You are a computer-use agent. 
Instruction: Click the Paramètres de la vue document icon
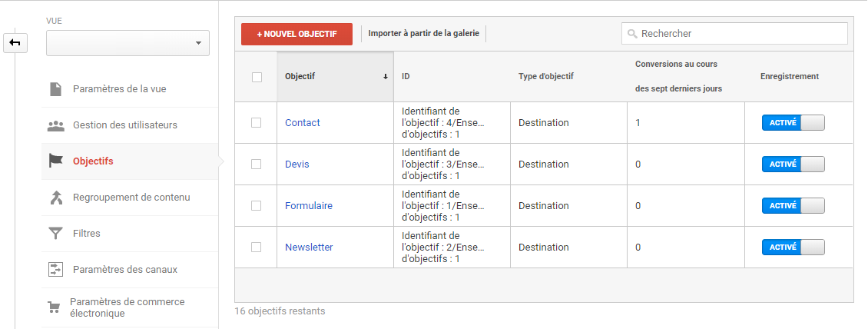tap(55, 89)
